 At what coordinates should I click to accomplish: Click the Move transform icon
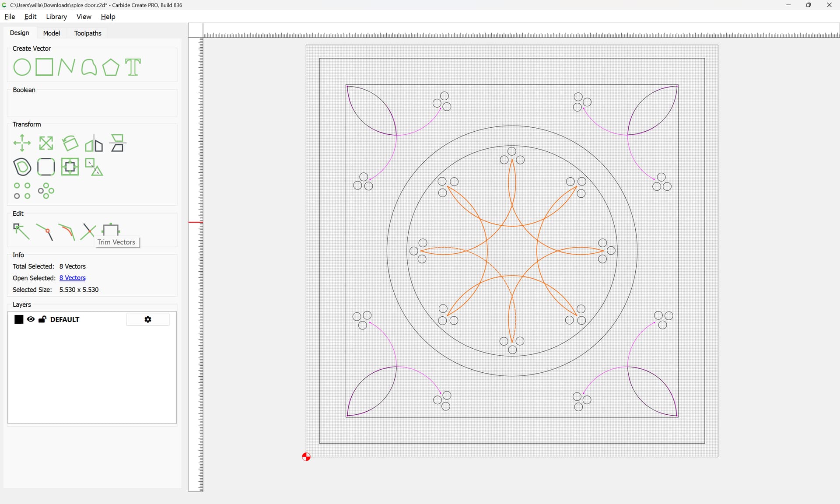(22, 143)
